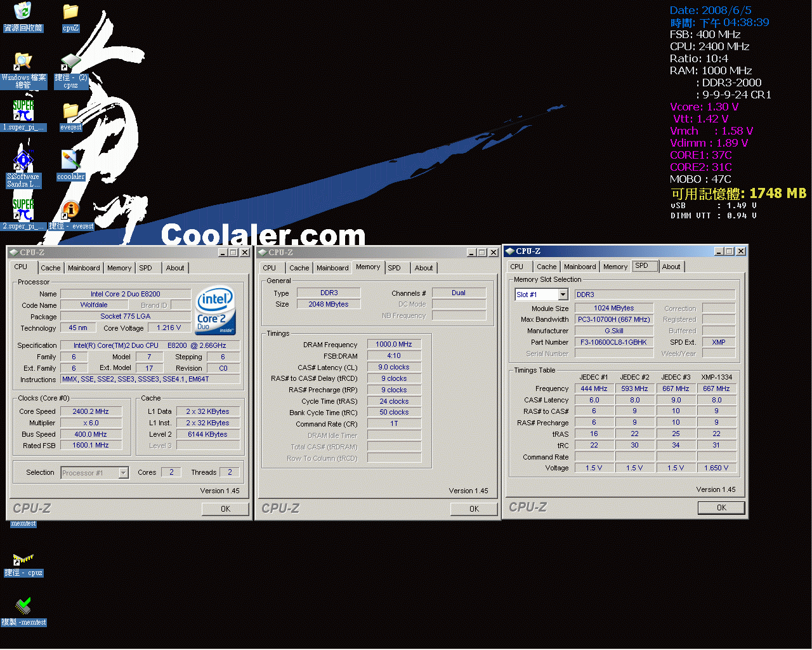Switch to Cache tab in left CPU-Z window
This screenshot has height=650, width=812.
pos(50,268)
